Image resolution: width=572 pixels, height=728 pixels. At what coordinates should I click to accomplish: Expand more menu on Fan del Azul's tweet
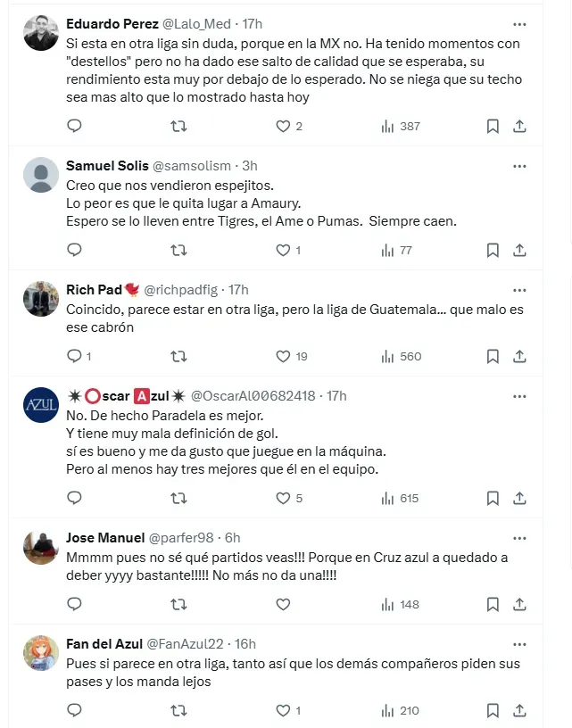point(519,644)
